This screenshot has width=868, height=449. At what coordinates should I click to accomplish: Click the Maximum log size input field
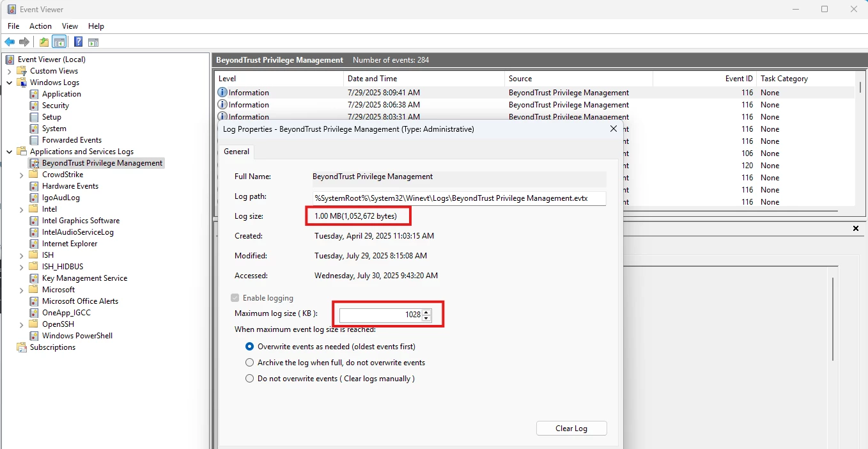[x=380, y=315]
